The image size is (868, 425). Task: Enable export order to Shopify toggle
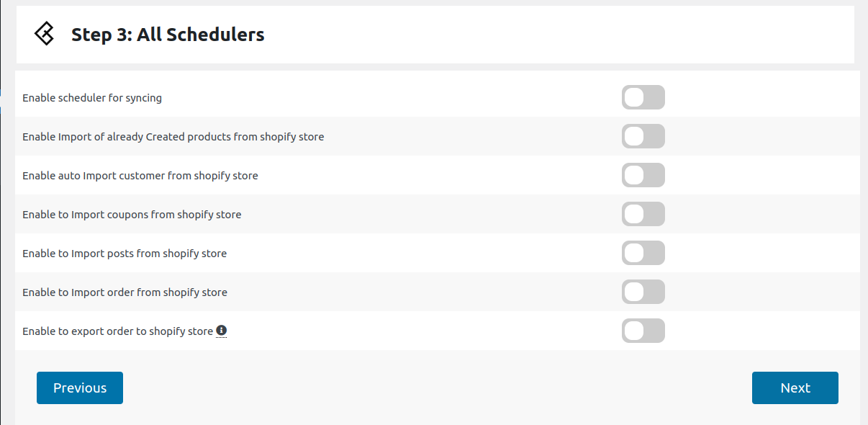pos(643,331)
